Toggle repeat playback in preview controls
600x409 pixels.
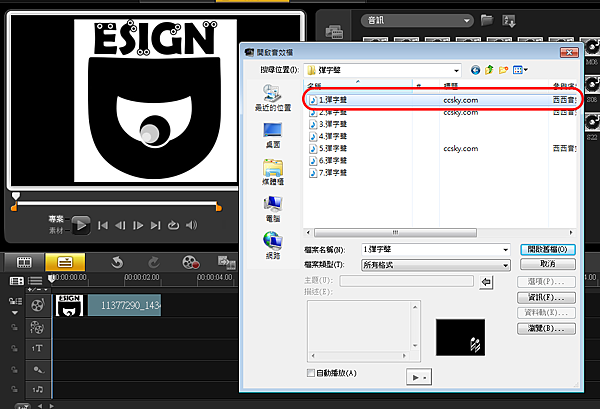[173, 225]
